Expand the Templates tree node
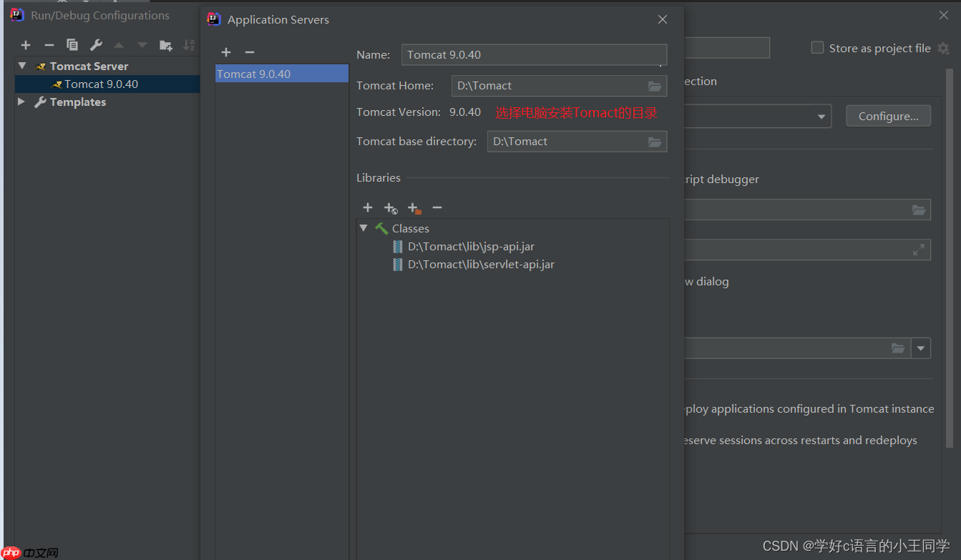The image size is (961, 560). click(21, 102)
